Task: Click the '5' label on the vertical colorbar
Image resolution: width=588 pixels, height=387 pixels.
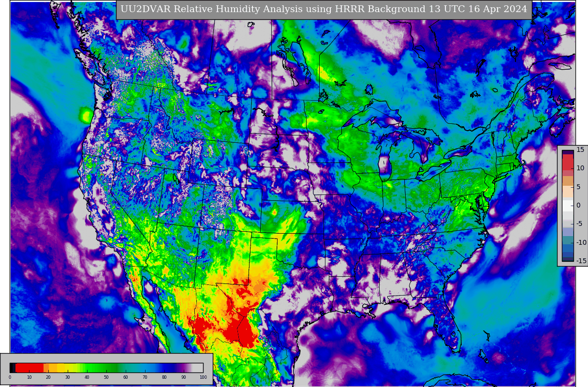Action: pyautogui.click(x=579, y=187)
